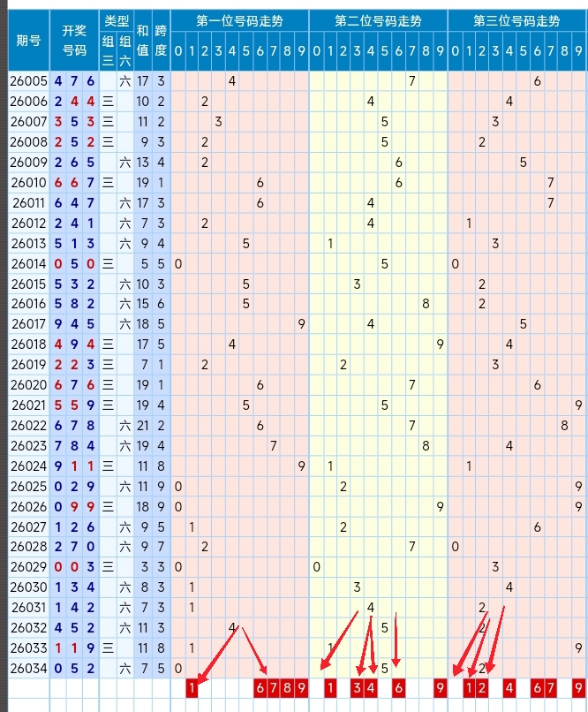
Task: Click the 三 type marker in row 26014
Action: click(108, 263)
